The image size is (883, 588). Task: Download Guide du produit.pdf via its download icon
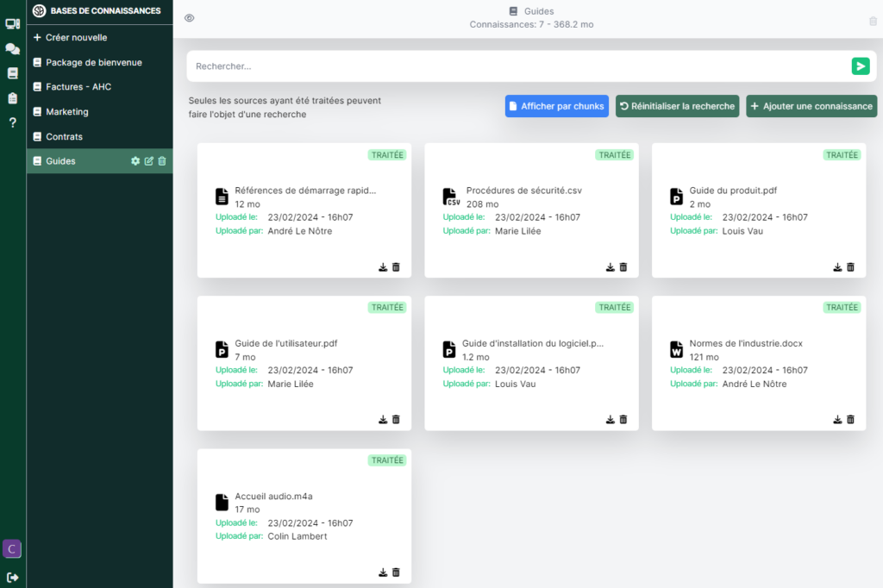837,267
